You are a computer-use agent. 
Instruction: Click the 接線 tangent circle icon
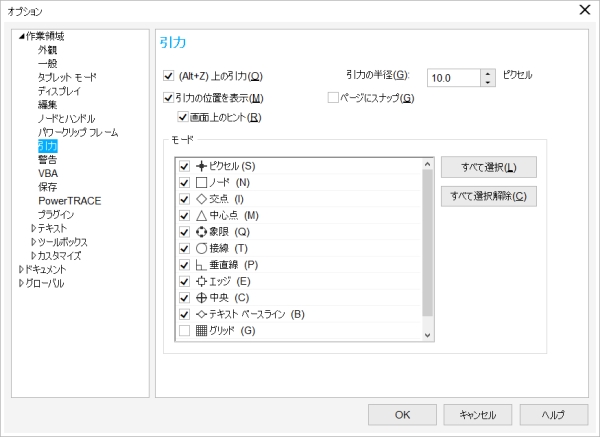[201, 248]
